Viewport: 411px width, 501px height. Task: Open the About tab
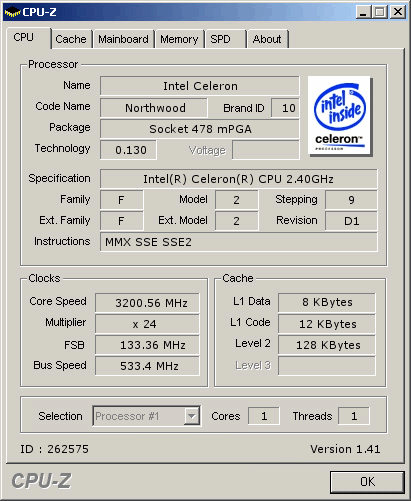[x=267, y=39]
